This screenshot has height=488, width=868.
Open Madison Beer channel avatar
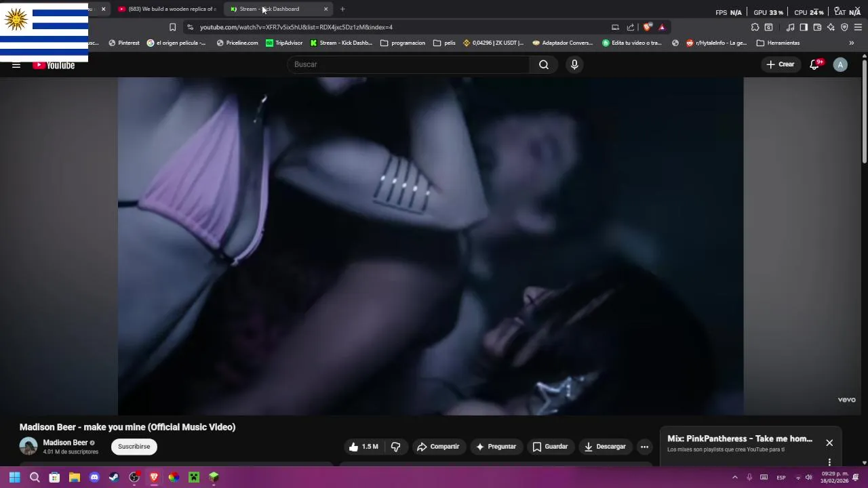[28, 447]
